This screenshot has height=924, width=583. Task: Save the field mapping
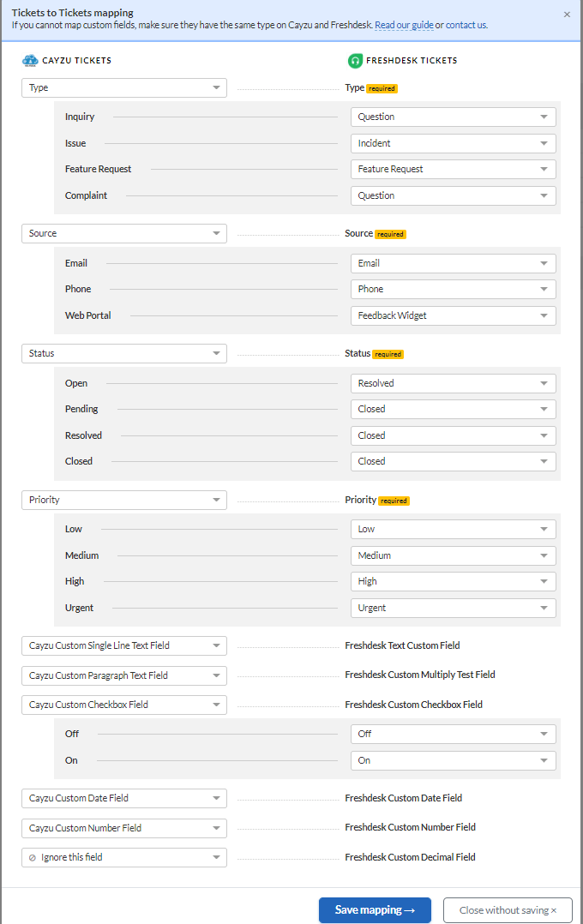(x=375, y=910)
